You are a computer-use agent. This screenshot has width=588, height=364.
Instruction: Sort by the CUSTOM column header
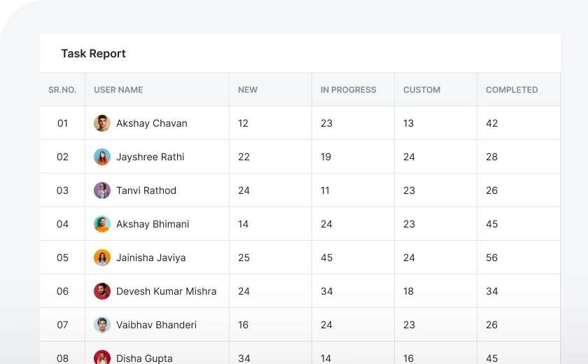pos(421,90)
